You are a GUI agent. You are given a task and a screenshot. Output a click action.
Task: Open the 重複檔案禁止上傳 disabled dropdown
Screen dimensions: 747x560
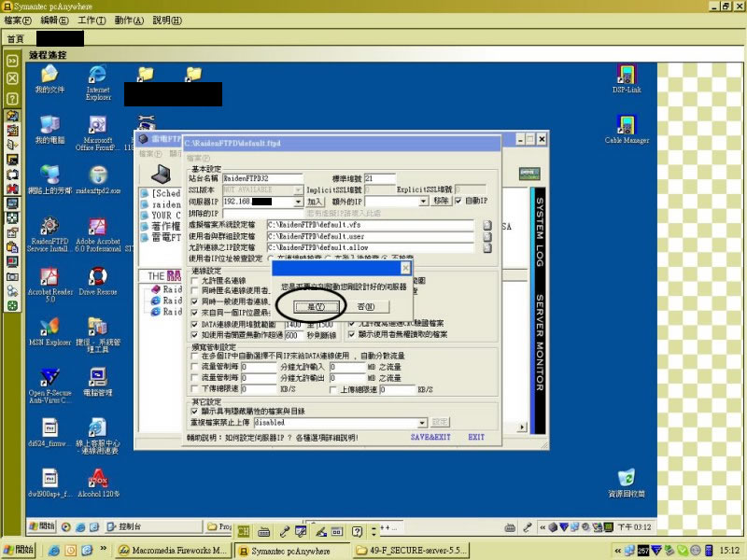pos(422,423)
